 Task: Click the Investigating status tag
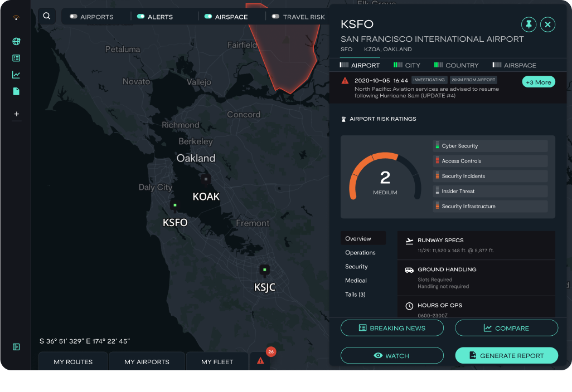(429, 80)
